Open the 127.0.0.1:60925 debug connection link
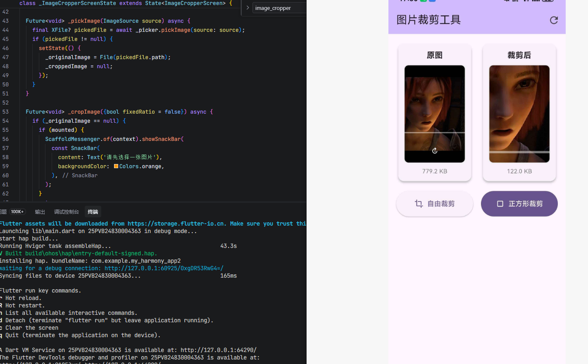Screen dimensions: 588x364 (164, 268)
